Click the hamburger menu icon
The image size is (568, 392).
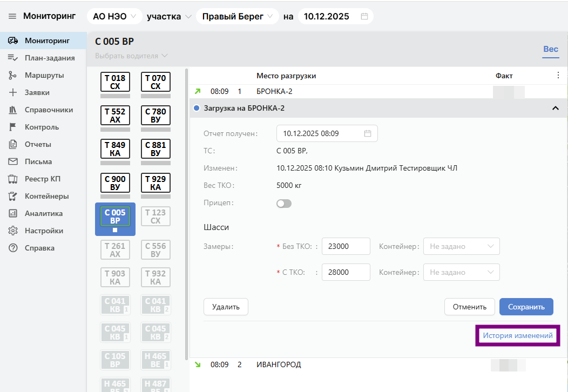tap(12, 16)
